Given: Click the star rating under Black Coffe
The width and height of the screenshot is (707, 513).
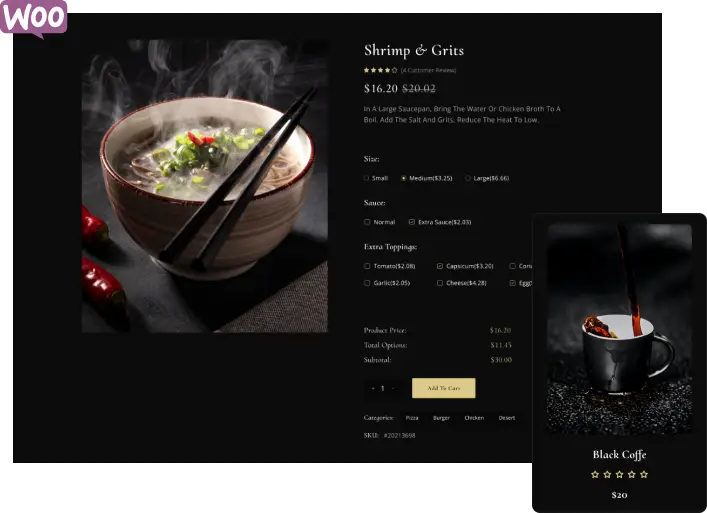Looking at the screenshot, I should tap(620, 474).
